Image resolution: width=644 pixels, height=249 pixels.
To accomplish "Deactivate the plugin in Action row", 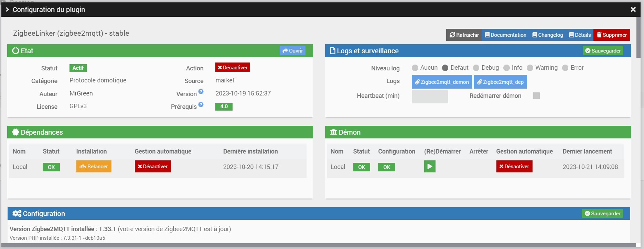I will point(233,68).
